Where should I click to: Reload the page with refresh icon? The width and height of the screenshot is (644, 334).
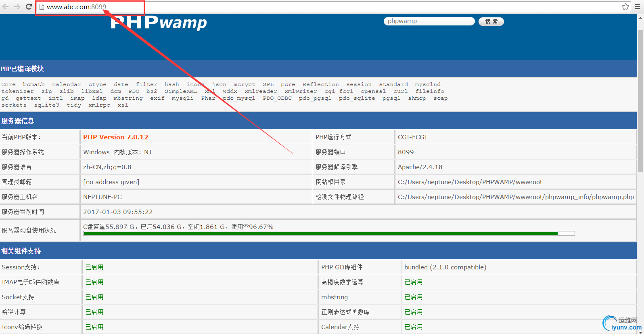[29, 6]
